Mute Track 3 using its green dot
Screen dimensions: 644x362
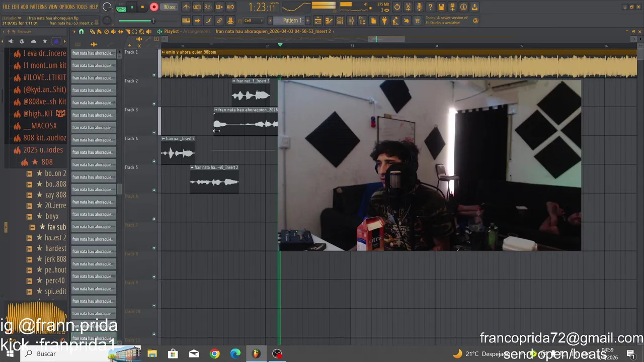pyautogui.click(x=154, y=133)
